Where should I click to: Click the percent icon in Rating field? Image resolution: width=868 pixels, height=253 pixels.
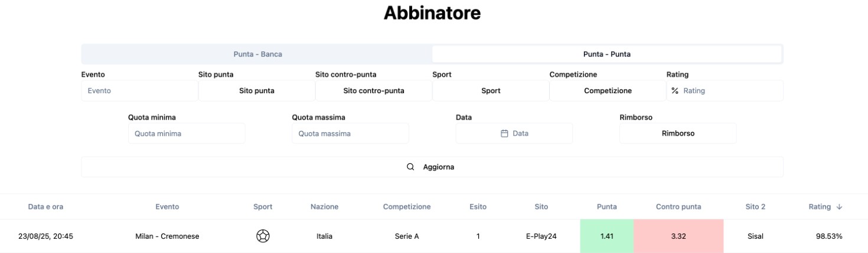point(675,91)
